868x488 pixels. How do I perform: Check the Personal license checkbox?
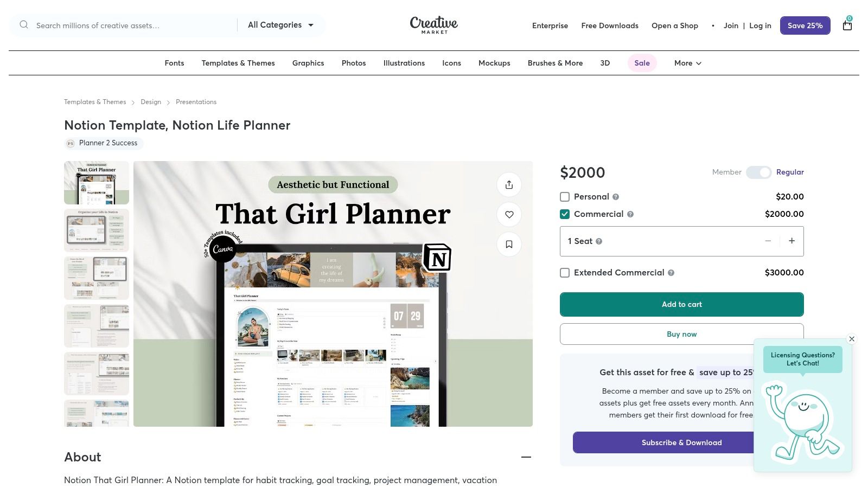[565, 197]
